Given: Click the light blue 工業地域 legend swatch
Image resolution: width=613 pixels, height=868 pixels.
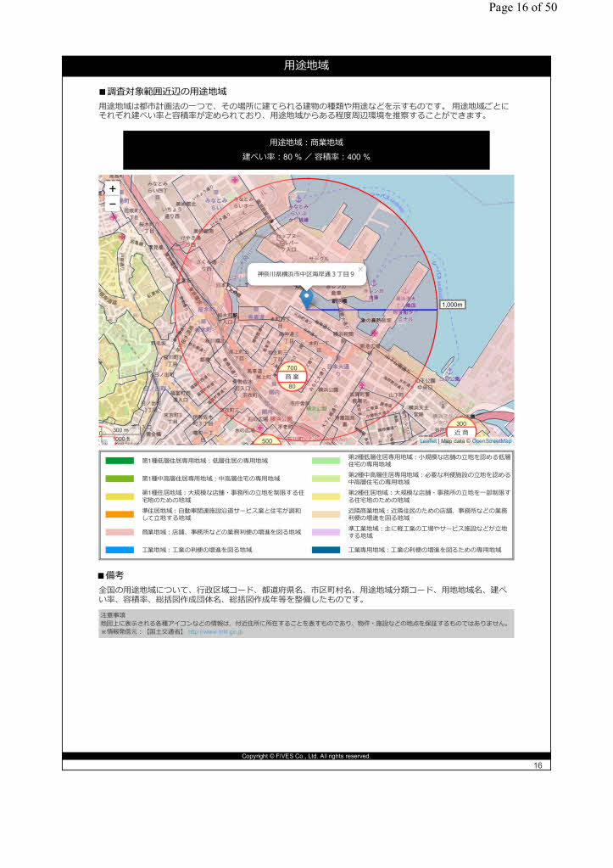Looking at the screenshot, I should click(120, 550).
